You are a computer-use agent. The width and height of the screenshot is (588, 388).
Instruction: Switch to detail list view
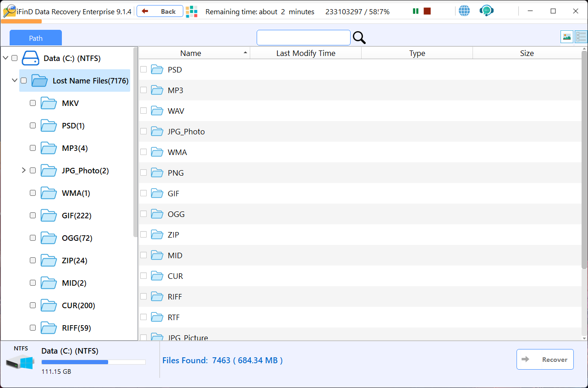[581, 37]
